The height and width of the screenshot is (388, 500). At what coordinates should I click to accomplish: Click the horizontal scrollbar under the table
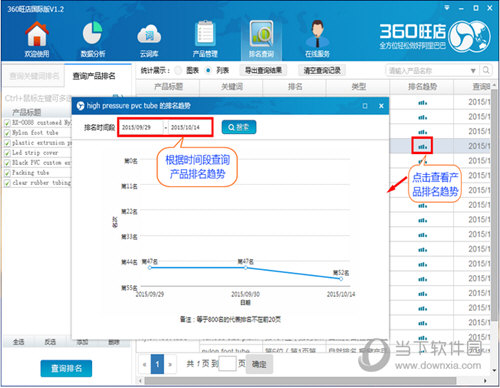300,381
